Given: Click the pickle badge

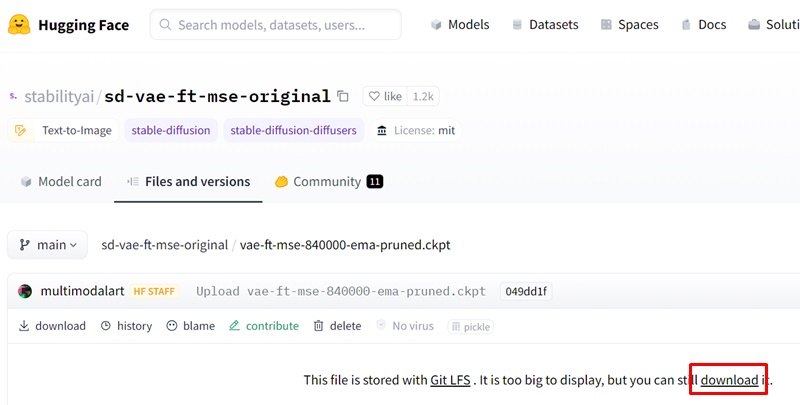Looking at the screenshot, I should click(470, 326).
